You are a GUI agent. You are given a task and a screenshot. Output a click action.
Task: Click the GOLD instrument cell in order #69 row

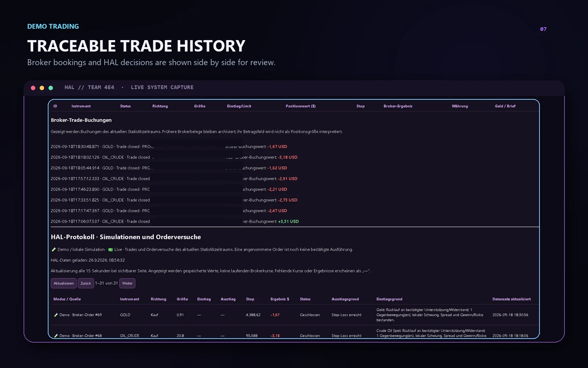click(125, 315)
